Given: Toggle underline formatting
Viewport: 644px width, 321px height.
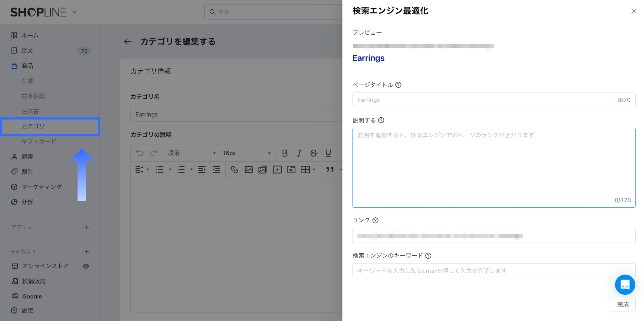Looking at the screenshot, I should tap(328, 153).
